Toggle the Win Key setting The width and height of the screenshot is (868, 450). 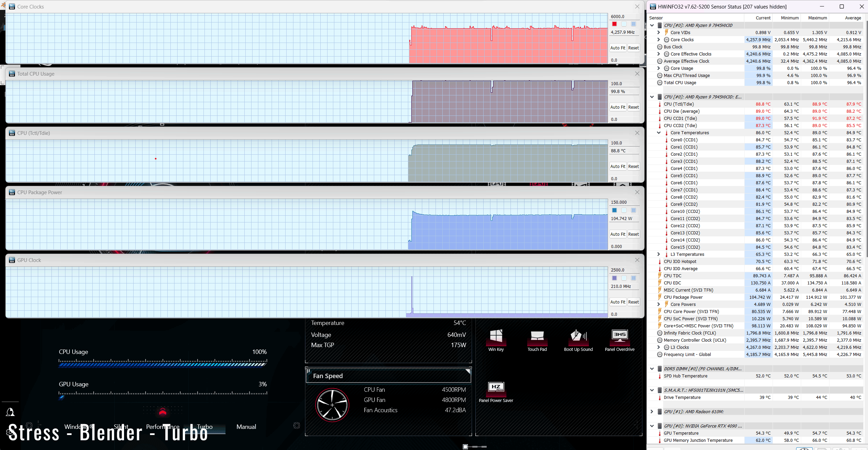(x=496, y=340)
